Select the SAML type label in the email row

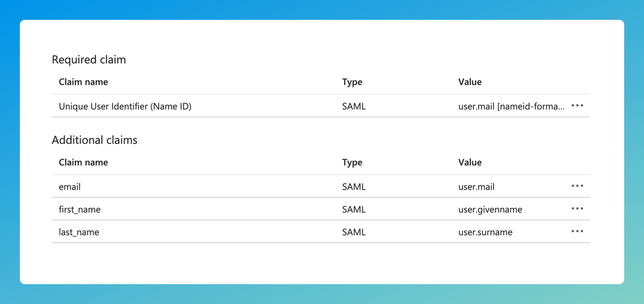(354, 186)
